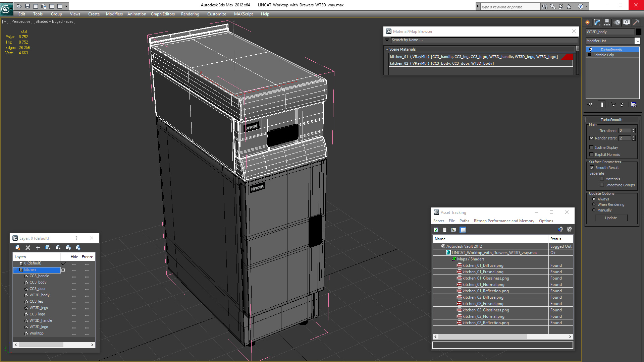Image resolution: width=644 pixels, height=362 pixels.
Task: Open Material/Map Browser options arrow
Action: point(387,40)
